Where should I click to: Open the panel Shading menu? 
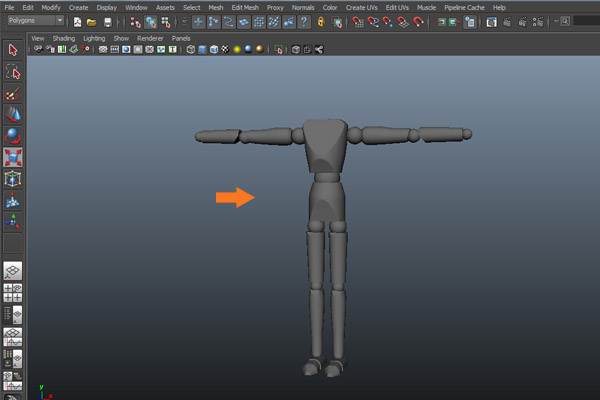(x=63, y=38)
